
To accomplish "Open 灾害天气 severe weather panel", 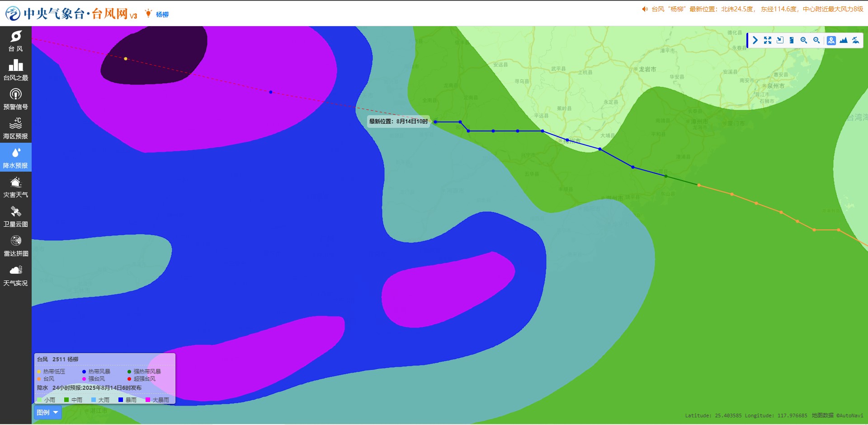I will tap(16, 188).
